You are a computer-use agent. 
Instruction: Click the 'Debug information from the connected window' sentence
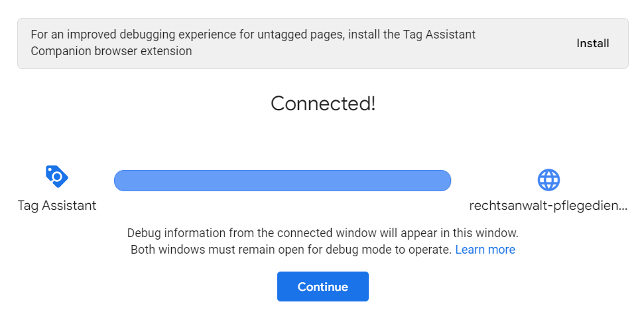322,233
